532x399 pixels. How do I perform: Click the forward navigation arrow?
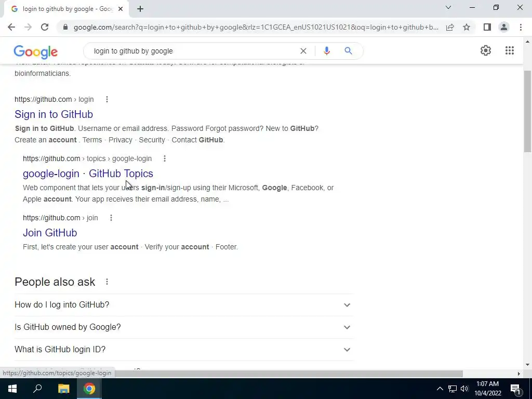(x=28, y=27)
